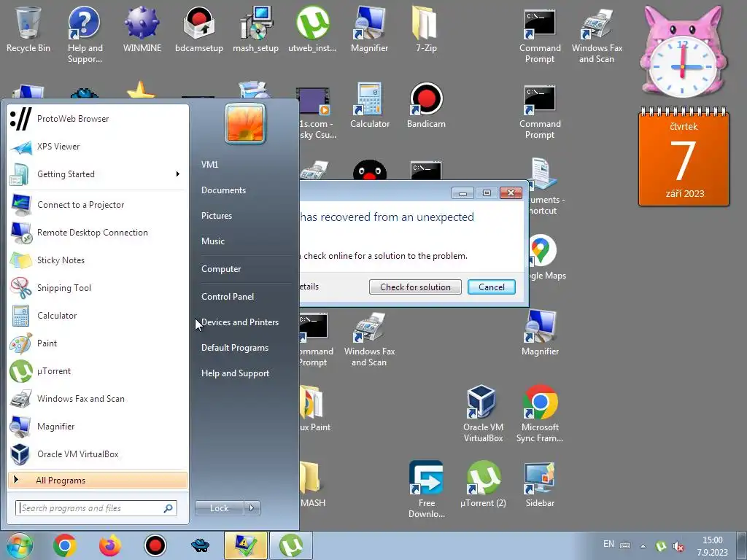Select the bdcamsetup desktop icon
The height and width of the screenshot is (560, 747).
pyautogui.click(x=199, y=29)
